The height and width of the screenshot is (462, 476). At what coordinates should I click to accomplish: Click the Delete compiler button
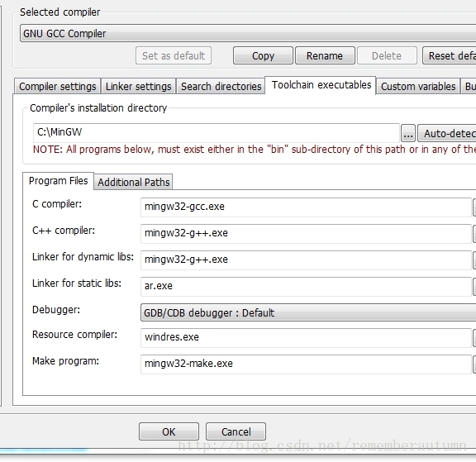tap(387, 55)
